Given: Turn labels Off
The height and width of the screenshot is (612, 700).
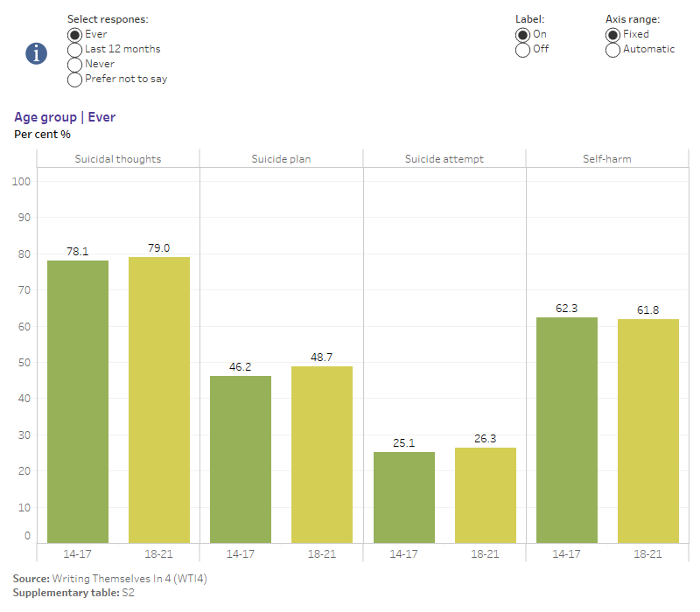Looking at the screenshot, I should click(x=523, y=49).
